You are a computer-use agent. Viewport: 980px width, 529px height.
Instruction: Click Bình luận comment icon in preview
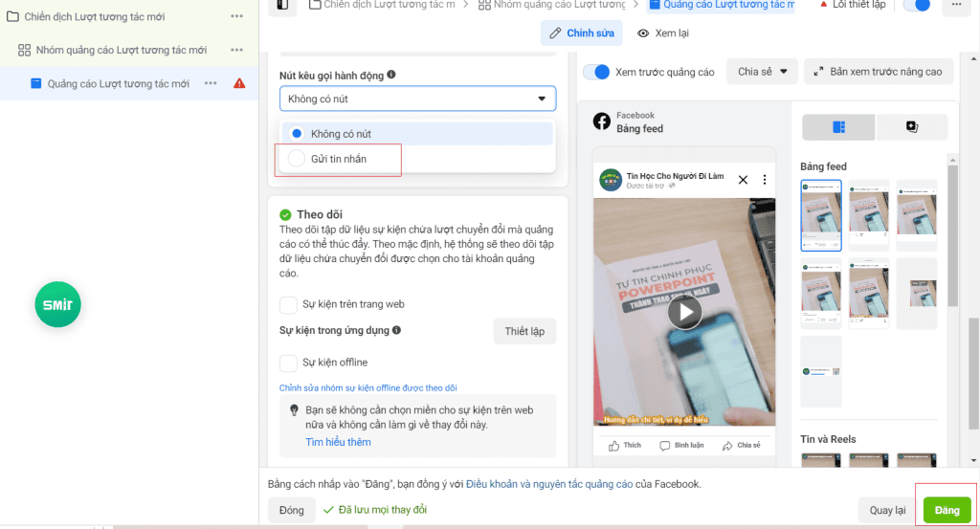664,446
